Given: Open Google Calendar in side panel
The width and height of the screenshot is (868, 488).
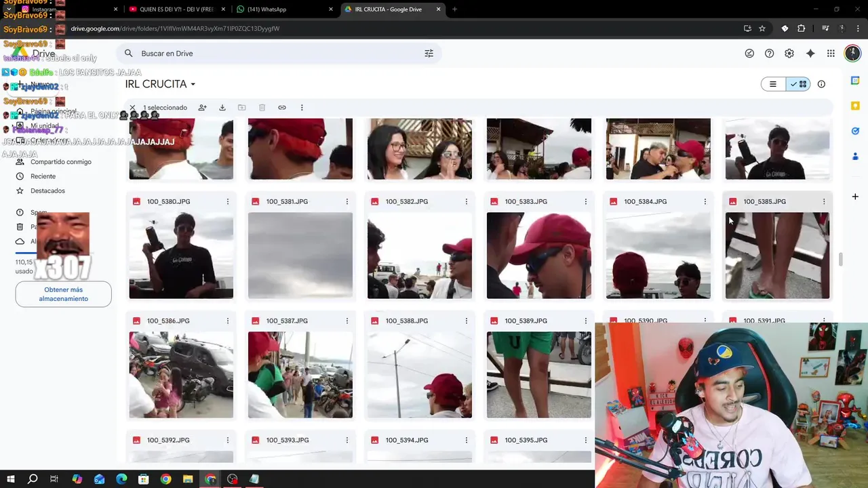Looking at the screenshot, I should (855, 81).
